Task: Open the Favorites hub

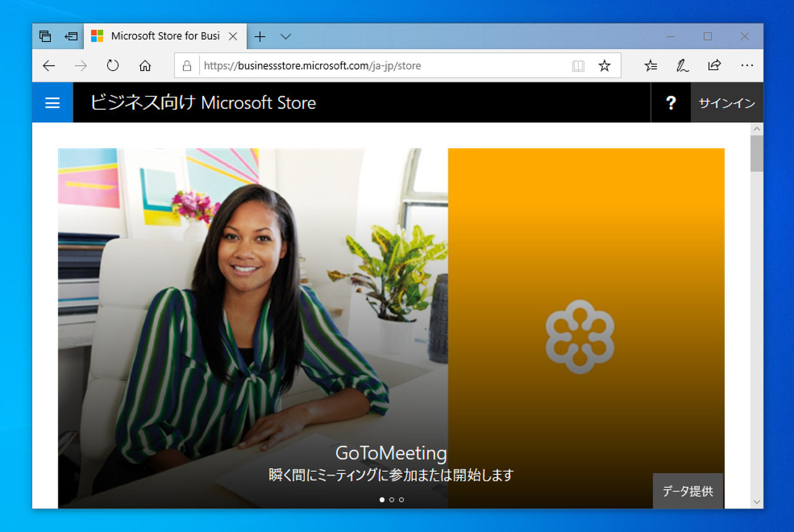Action: coord(651,66)
